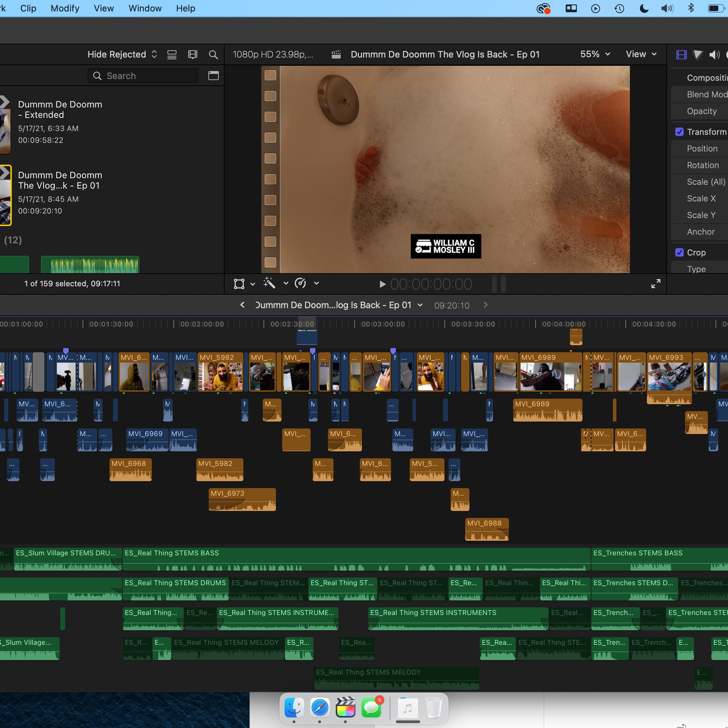
Task: Select the MVI_6973 audio clip
Action: coord(242,499)
